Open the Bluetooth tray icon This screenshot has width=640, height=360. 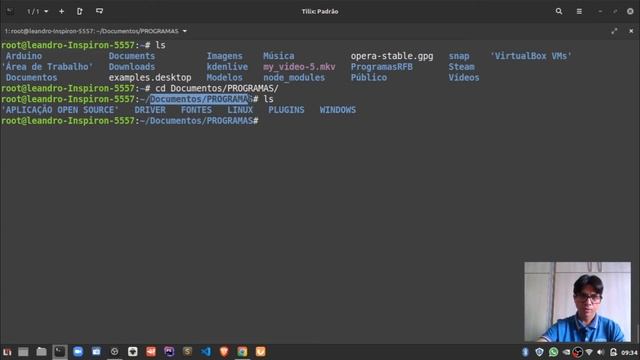525,352
